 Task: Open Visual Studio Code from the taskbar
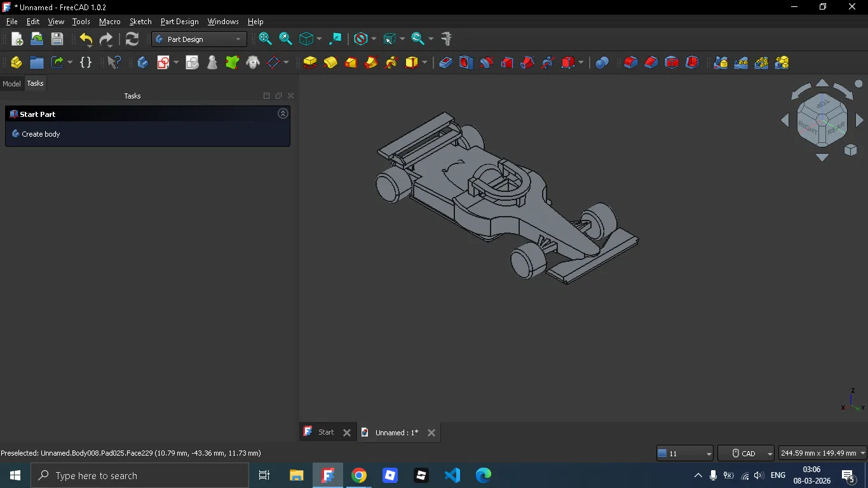coord(452,475)
